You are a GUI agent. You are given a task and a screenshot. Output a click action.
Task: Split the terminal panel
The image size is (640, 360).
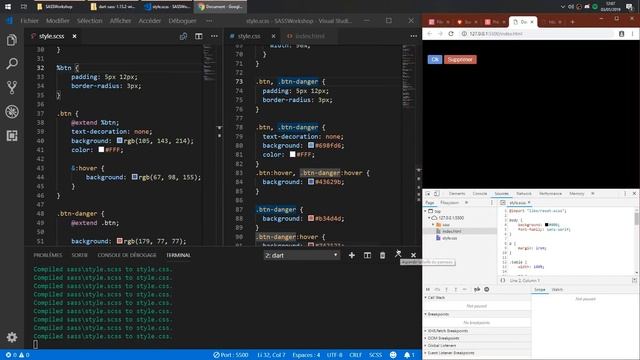point(367,255)
